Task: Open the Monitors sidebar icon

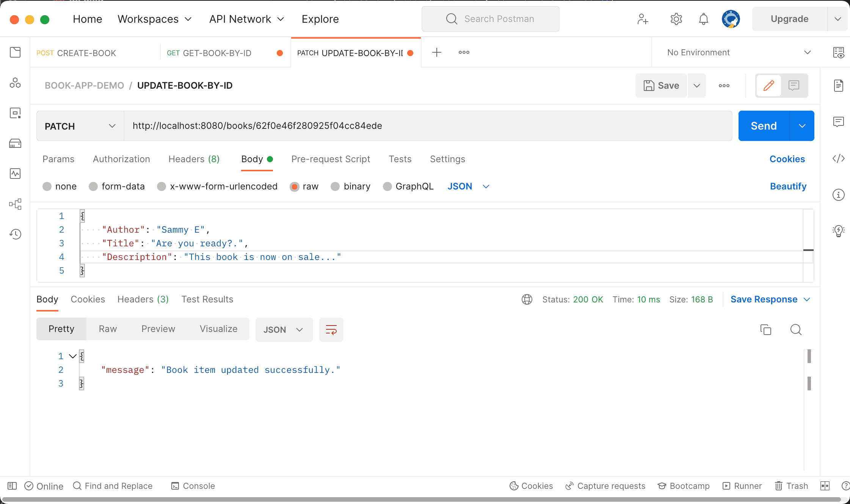Action: pyautogui.click(x=15, y=174)
